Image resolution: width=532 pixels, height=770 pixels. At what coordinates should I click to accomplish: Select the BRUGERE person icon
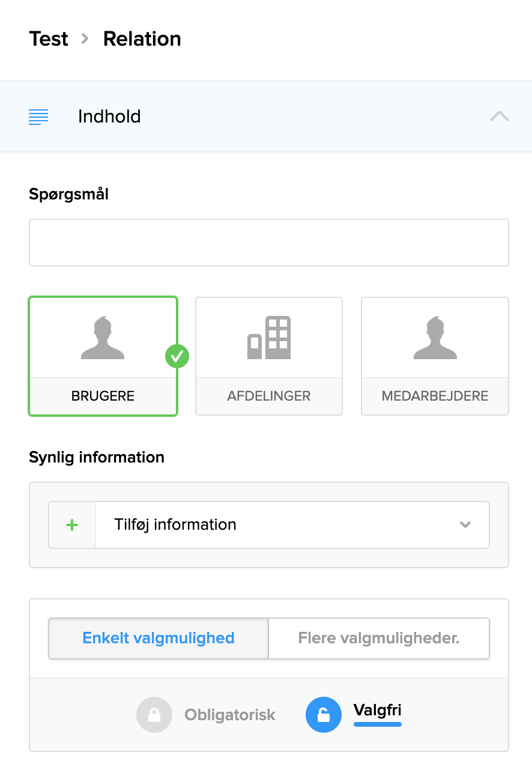click(103, 338)
